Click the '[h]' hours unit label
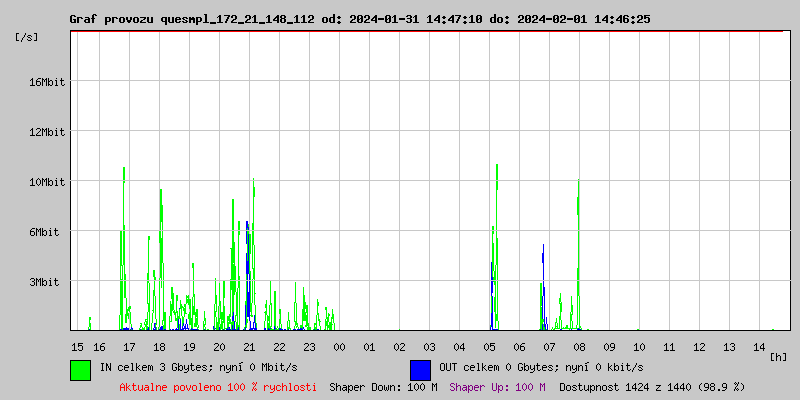This screenshot has height=400, width=800. [778, 356]
